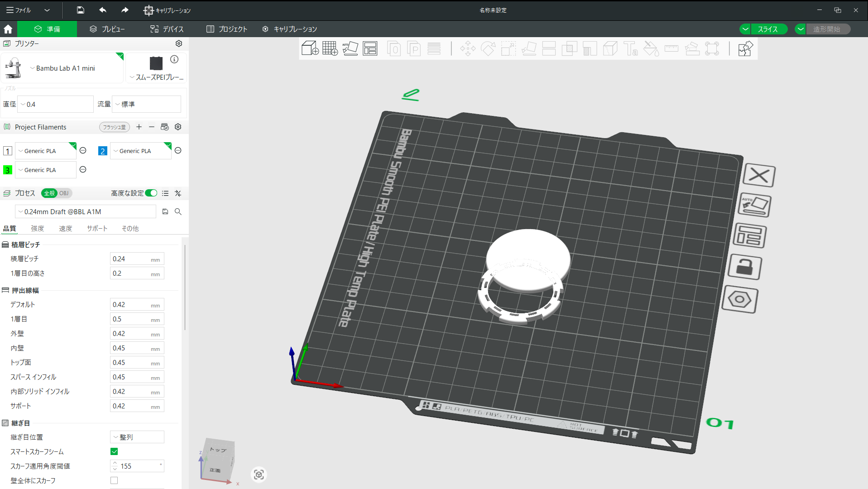Switch to the プレビュー tab
This screenshot has width=868, height=489.
(107, 29)
